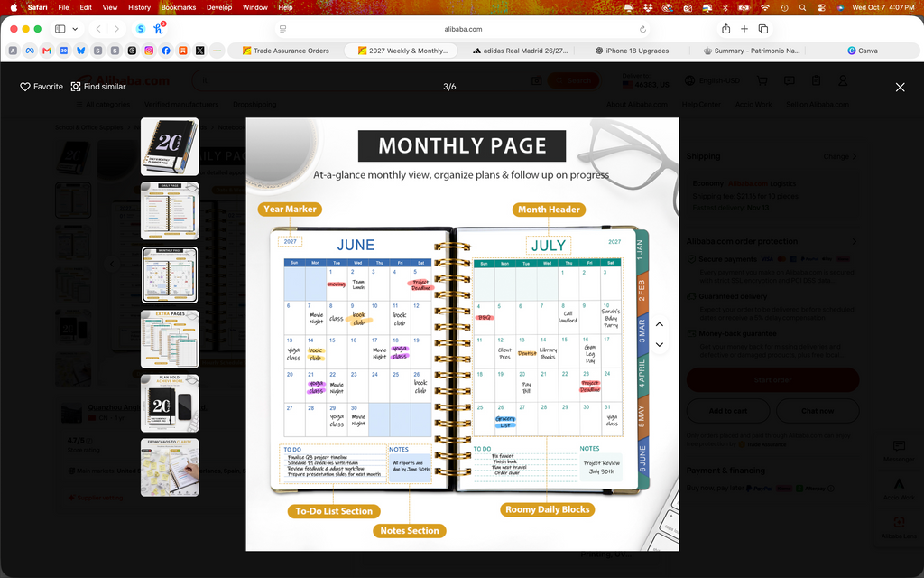The width and height of the screenshot is (924, 578).
Task: Open the pinned orange bookmark tab
Action: pos(183,51)
